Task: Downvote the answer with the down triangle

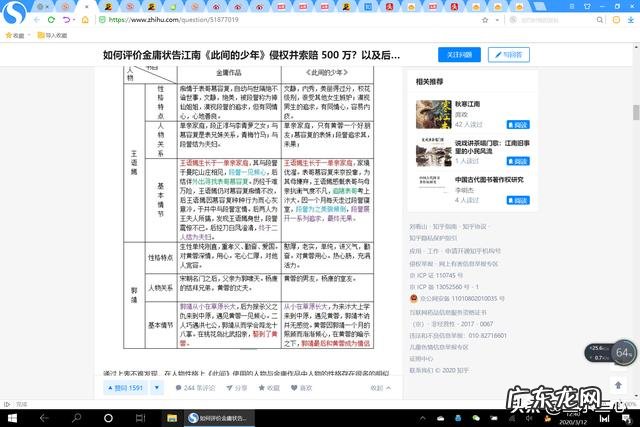Action: pos(157,388)
